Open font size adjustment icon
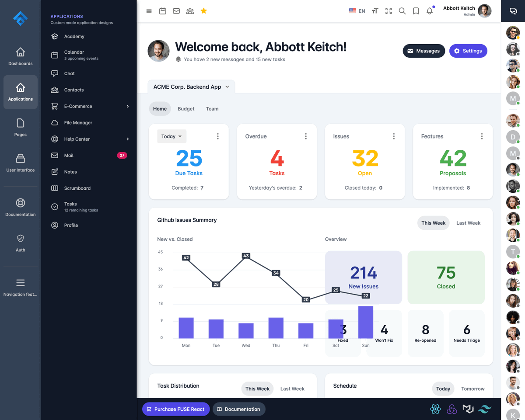 click(x=375, y=11)
